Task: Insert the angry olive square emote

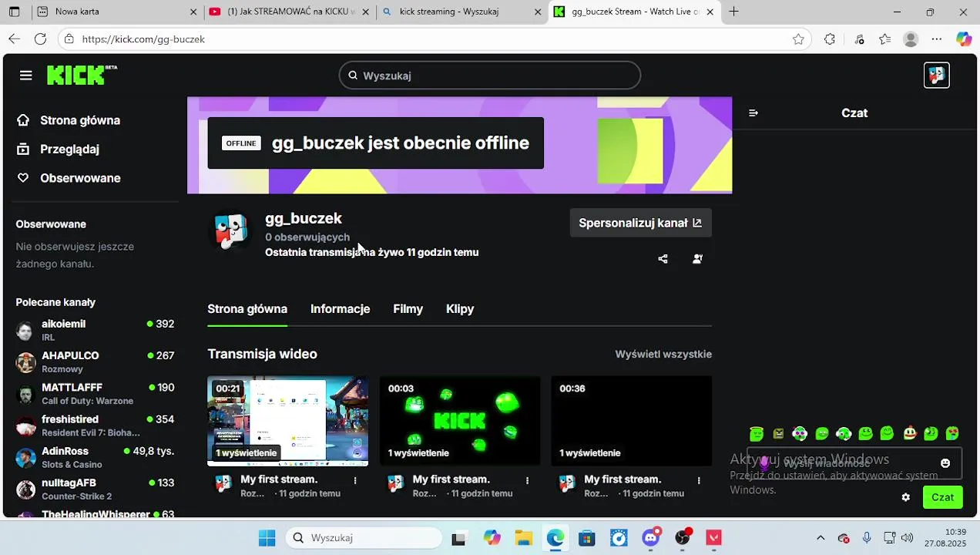Action: pos(778,434)
